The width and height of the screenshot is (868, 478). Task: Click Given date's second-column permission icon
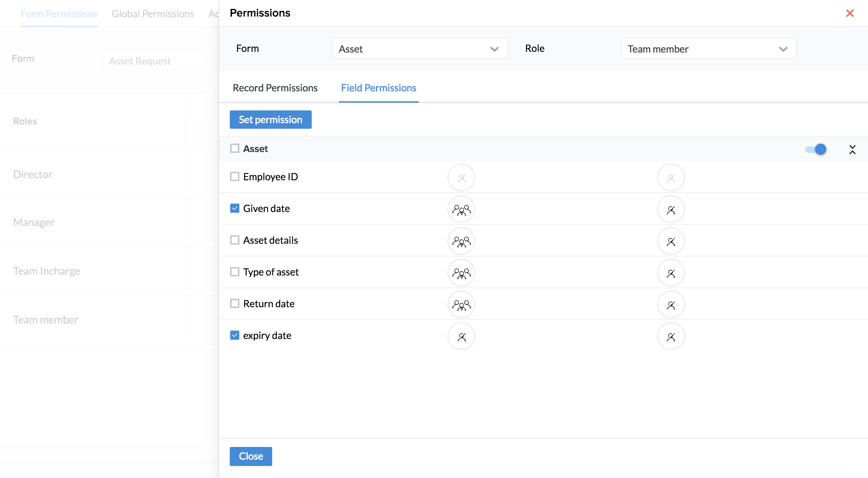(671, 210)
